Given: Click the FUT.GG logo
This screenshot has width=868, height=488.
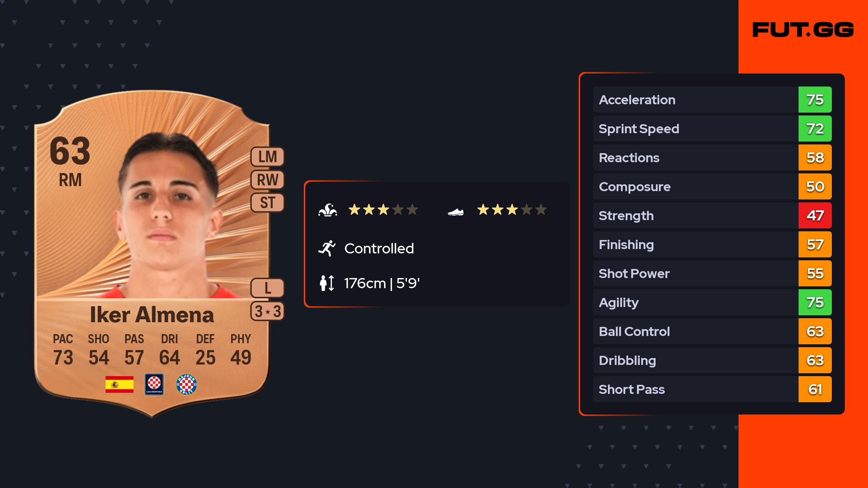Looking at the screenshot, I should point(803,30).
